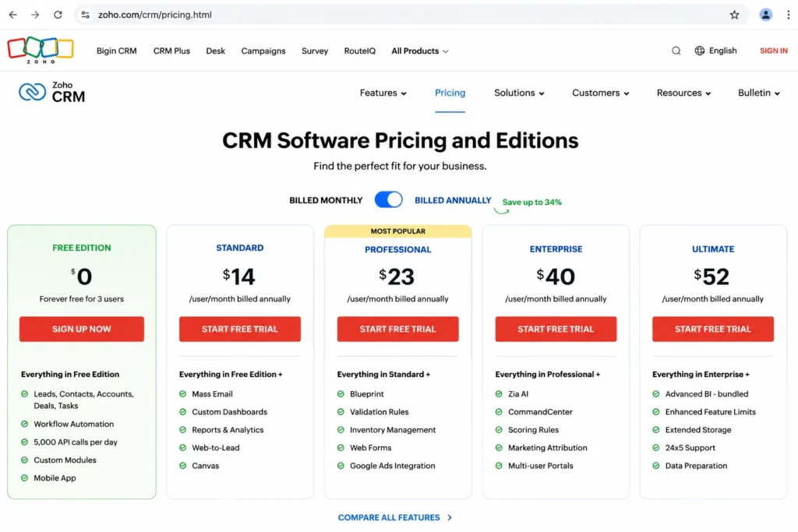
Task: Click the Marketing Attribution feature text
Action: (x=548, y=448)
